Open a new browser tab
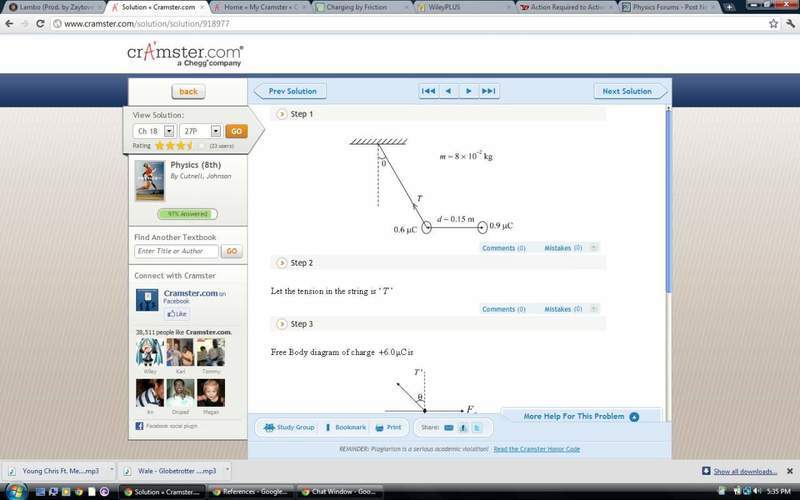This screenshot has height=500, width=800. click(729, 7)
